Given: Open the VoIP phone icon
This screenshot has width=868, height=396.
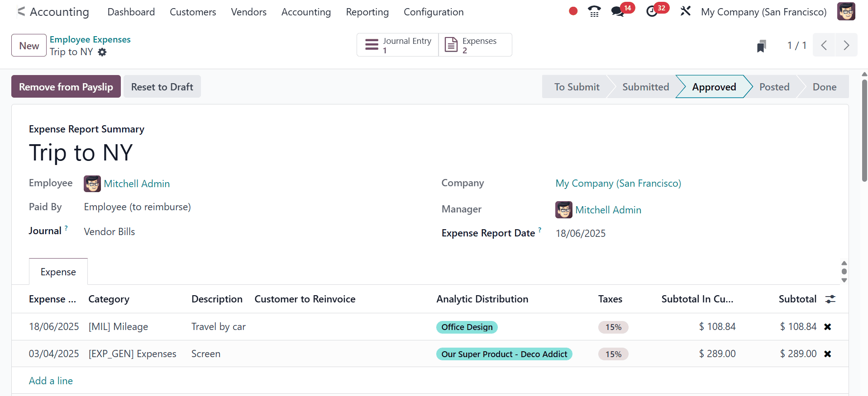Looking at the screenshot, I should 594,11.
